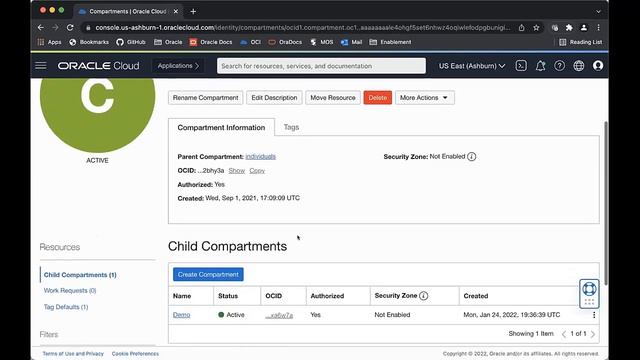Click the Status column header
The height and width of the screenshot is (360, 640).
point(228,296)
